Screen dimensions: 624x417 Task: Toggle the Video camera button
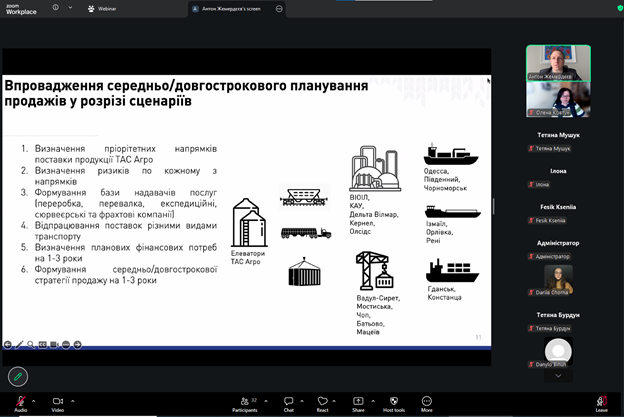(57, 400)
